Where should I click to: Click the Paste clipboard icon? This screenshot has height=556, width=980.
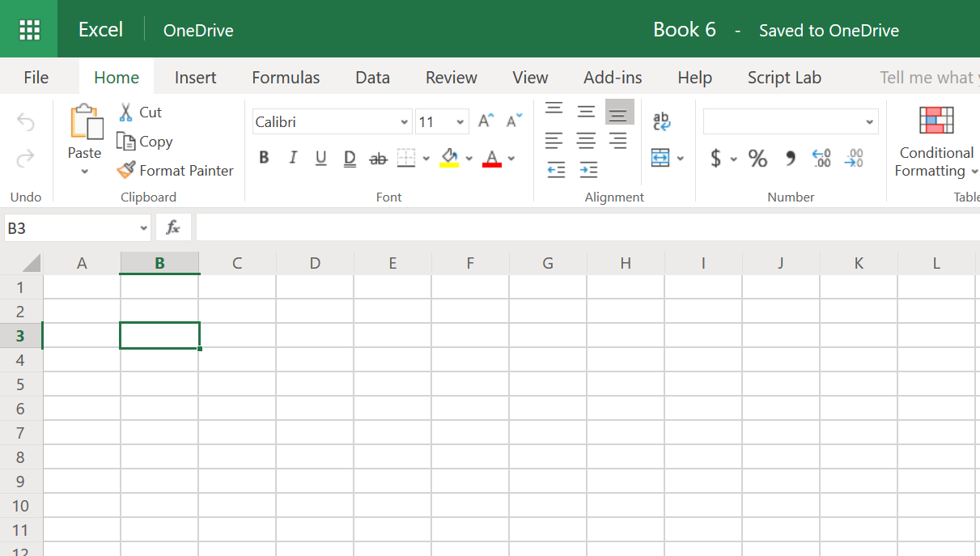coord(86,122)
